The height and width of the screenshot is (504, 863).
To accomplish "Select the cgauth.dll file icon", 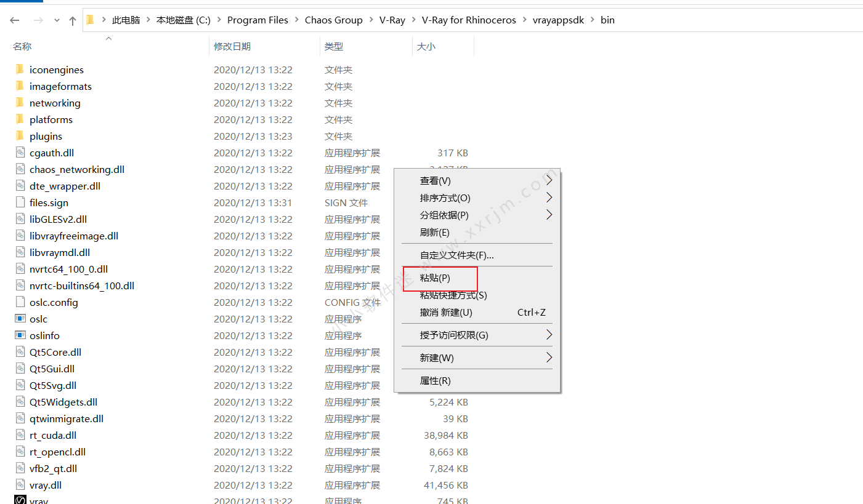I will tap(20, 153).
